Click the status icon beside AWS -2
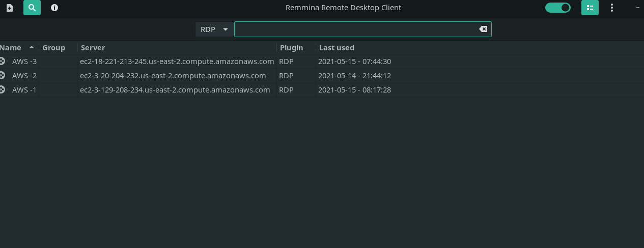644x248 pixels. coord(3,76)
